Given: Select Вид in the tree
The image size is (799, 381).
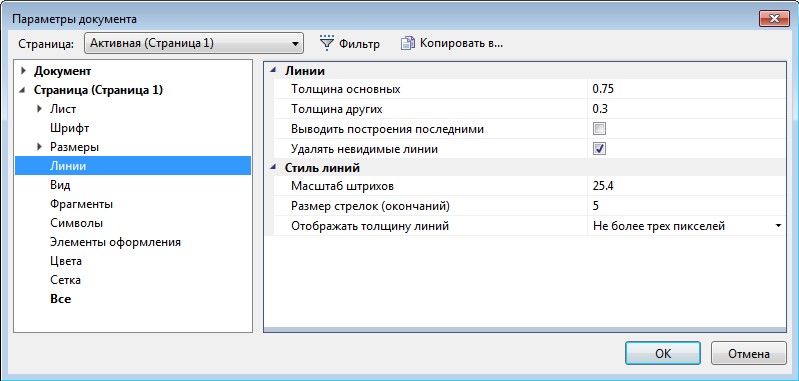Looking at the screenshot, I should (x=60, y=185).
